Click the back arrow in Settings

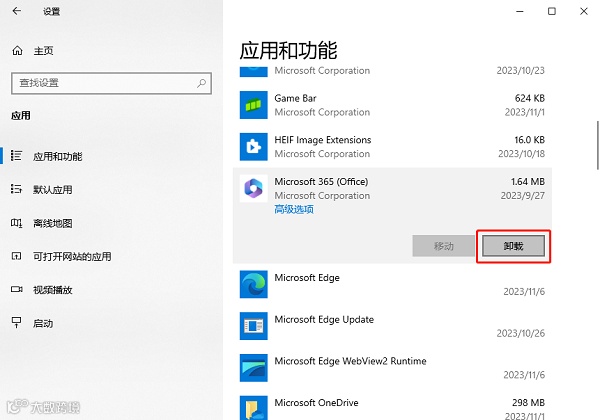tap(16, 11)
